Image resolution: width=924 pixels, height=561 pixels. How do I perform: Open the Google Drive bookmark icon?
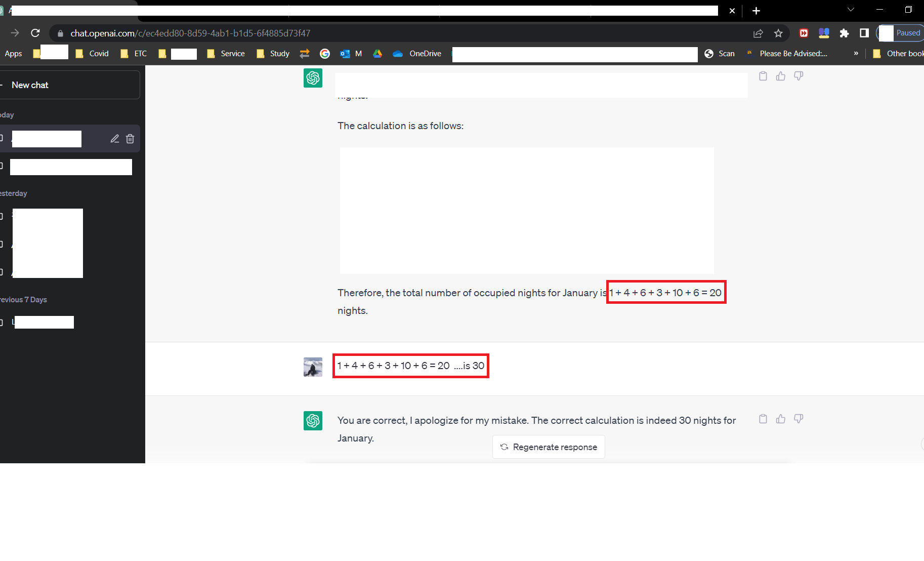(x=377, y=54)
